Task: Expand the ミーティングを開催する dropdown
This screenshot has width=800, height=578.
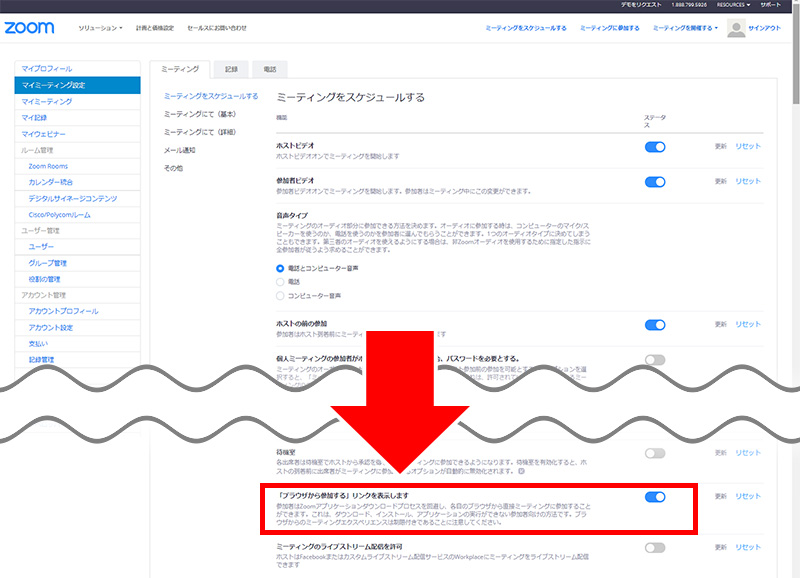Action: [x=686, y=28]
